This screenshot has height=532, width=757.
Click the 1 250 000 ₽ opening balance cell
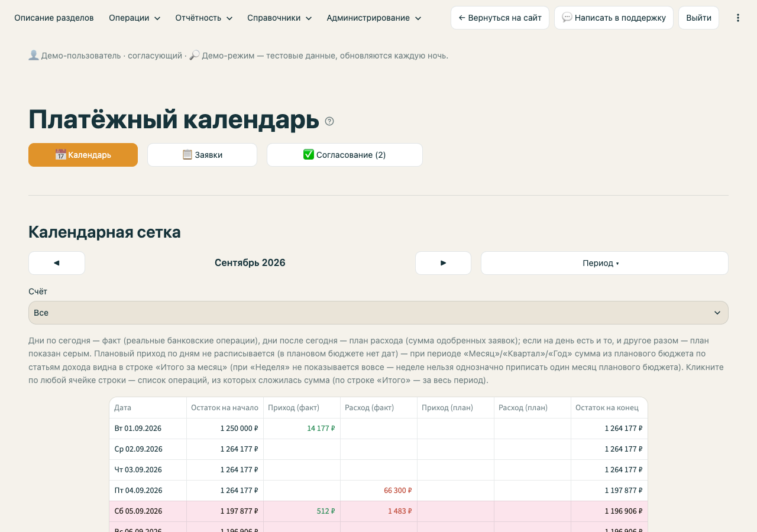pyautogui.click(x=225, y=429)
